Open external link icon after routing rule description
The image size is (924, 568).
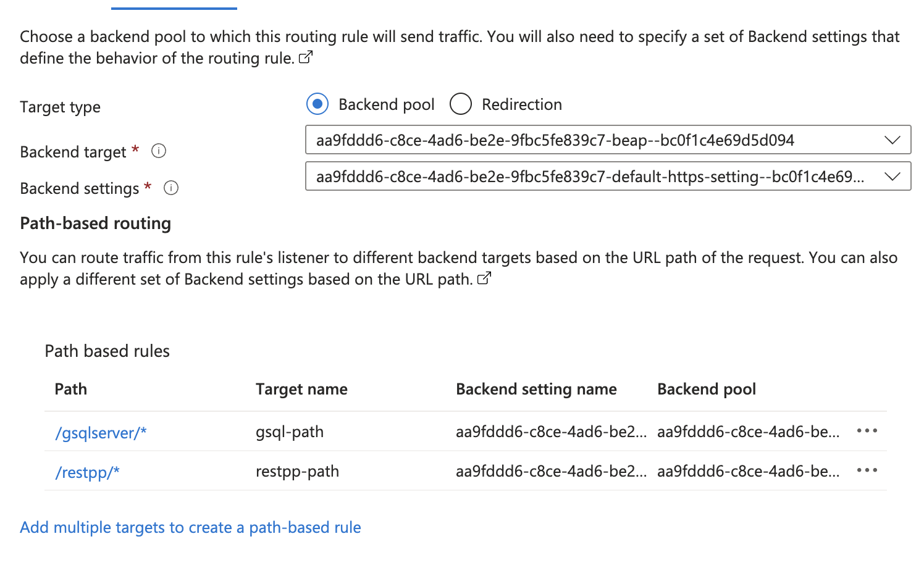click(x=306, y=57)
